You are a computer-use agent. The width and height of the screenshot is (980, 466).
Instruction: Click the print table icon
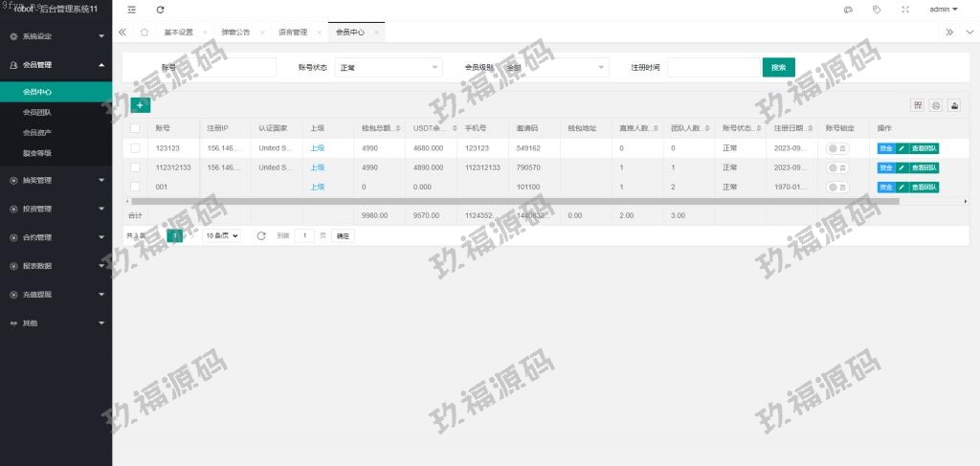point(936,105)
